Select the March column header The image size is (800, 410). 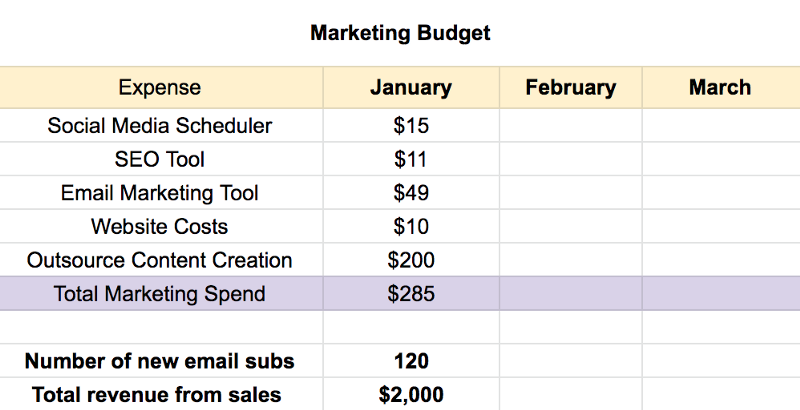tap(721, 88)
